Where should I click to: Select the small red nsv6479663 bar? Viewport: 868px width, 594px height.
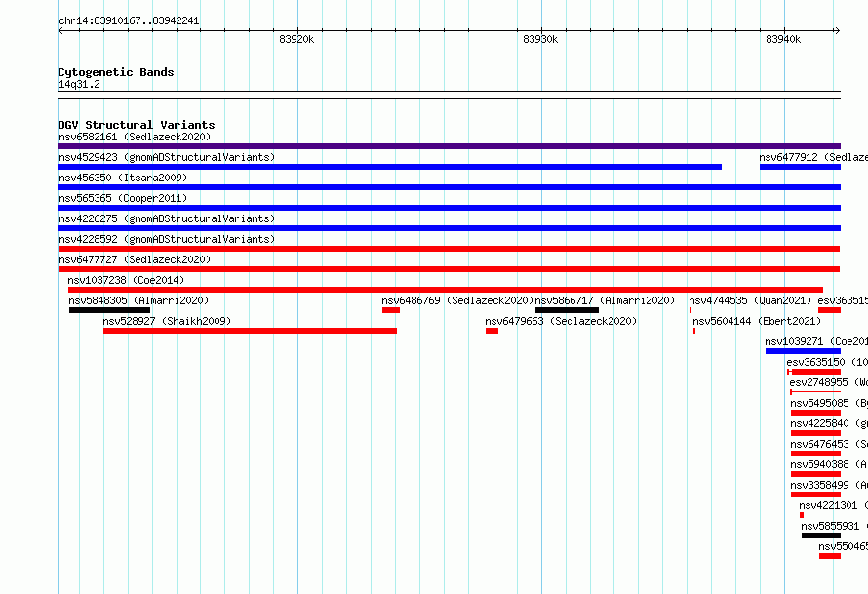[x=493, y=331]
